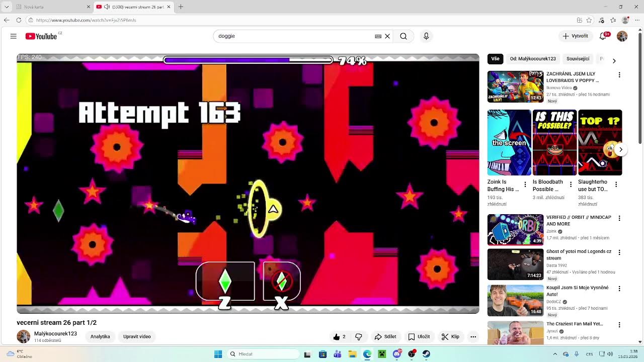Open Koupil Jsem Si Moje Vysněné Auto title
644x362 pixels.
point(578,291)
